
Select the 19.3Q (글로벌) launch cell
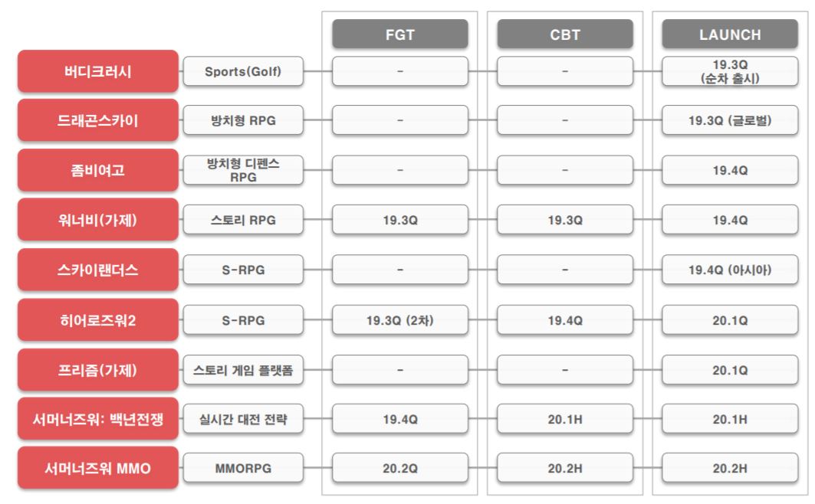point(730,120)
